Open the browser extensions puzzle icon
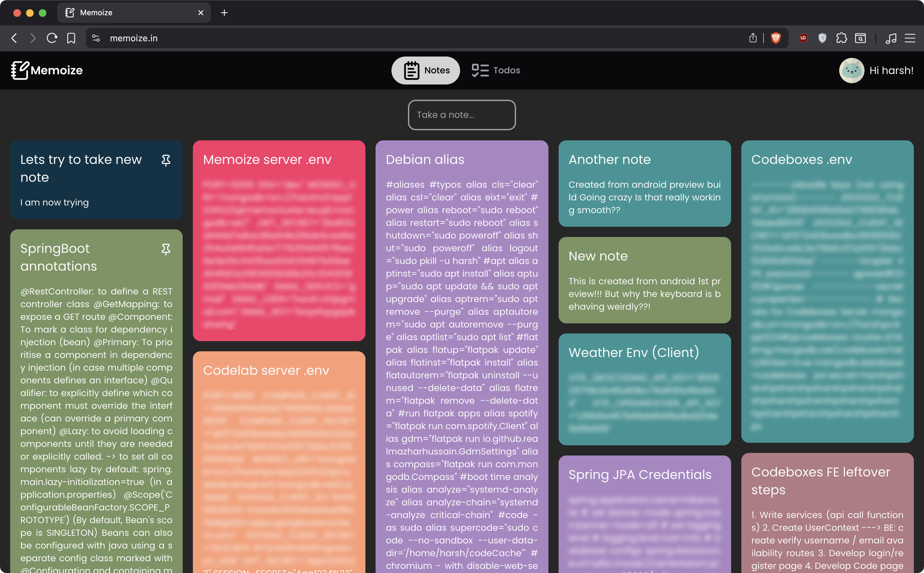 841,38
